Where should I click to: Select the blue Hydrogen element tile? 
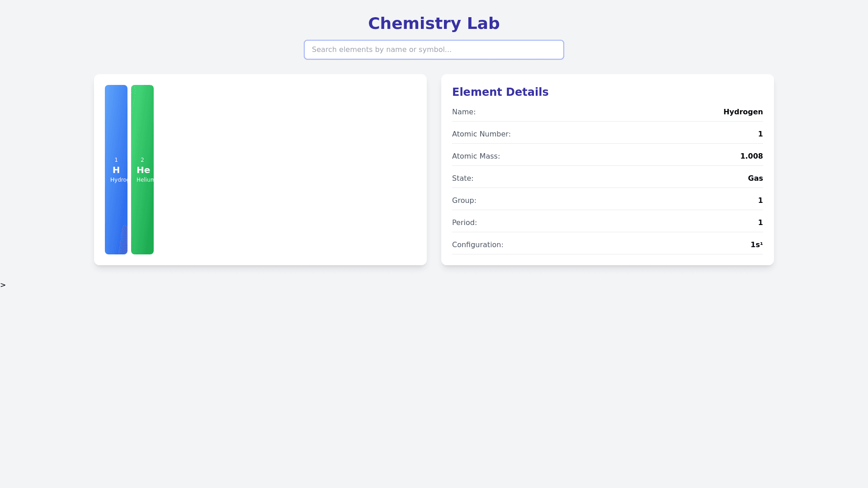point(116,169)
